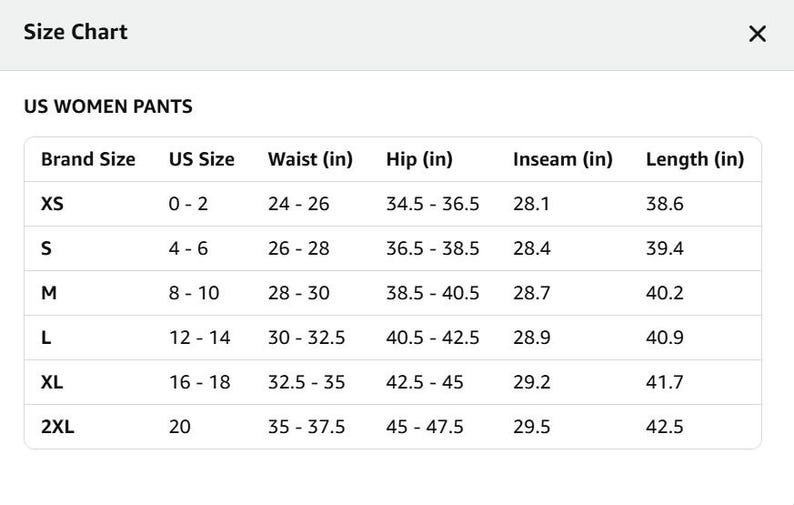The height and width of the screenshot is (505, 794).
Task: Click the Inseam (in) column header
Action: point(563,159)
